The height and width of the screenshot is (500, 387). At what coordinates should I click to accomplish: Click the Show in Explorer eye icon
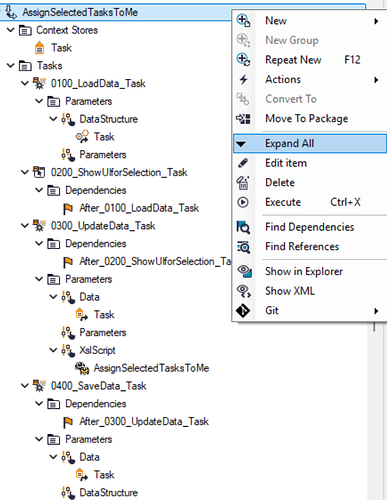coord(244,271)
